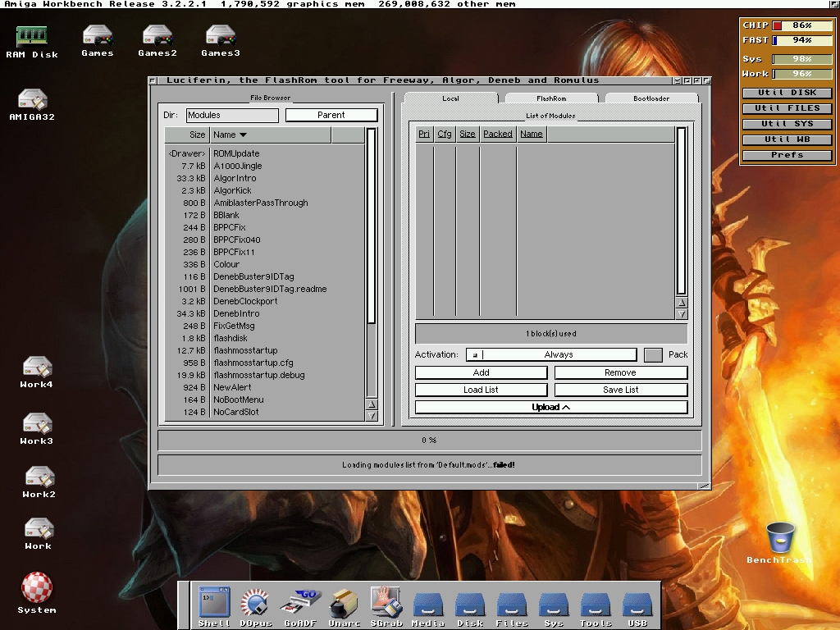Open the Disk drawer in dock

(470, 608)
